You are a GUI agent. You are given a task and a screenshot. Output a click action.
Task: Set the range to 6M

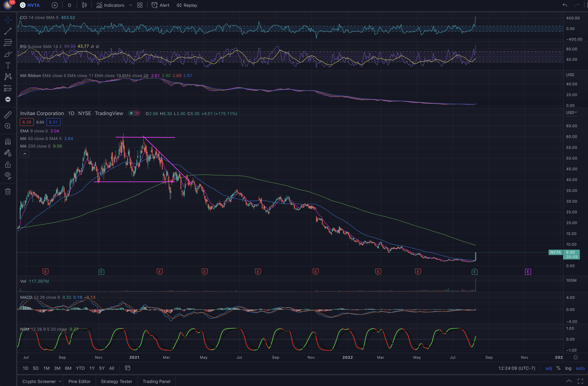(68, 368)
